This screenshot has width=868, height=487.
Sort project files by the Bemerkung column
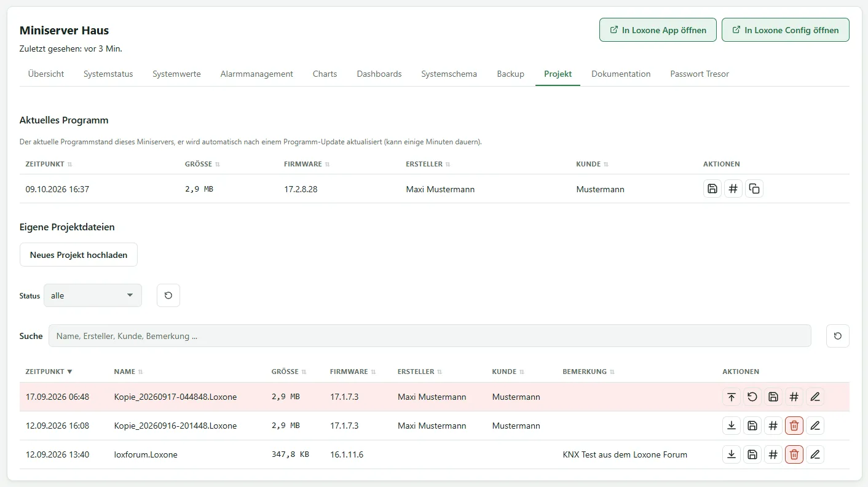[588, 372]
